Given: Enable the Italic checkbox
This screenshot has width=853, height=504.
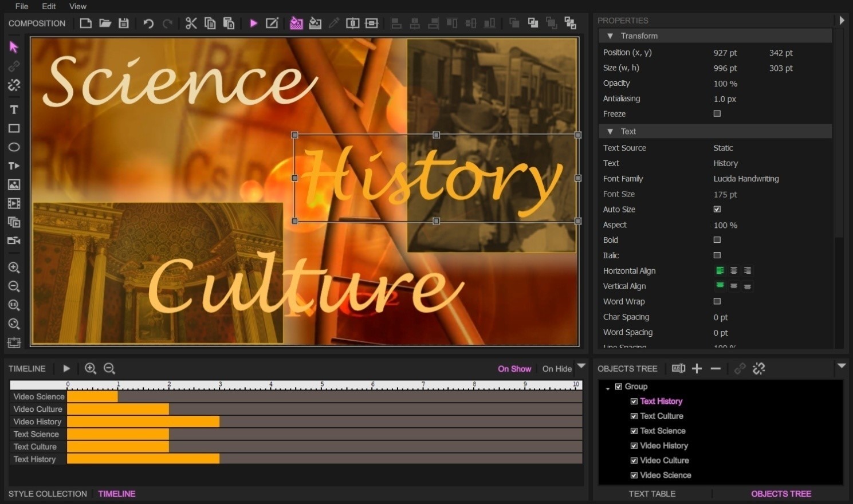Looking at the screenshot, I should point(717,255).
